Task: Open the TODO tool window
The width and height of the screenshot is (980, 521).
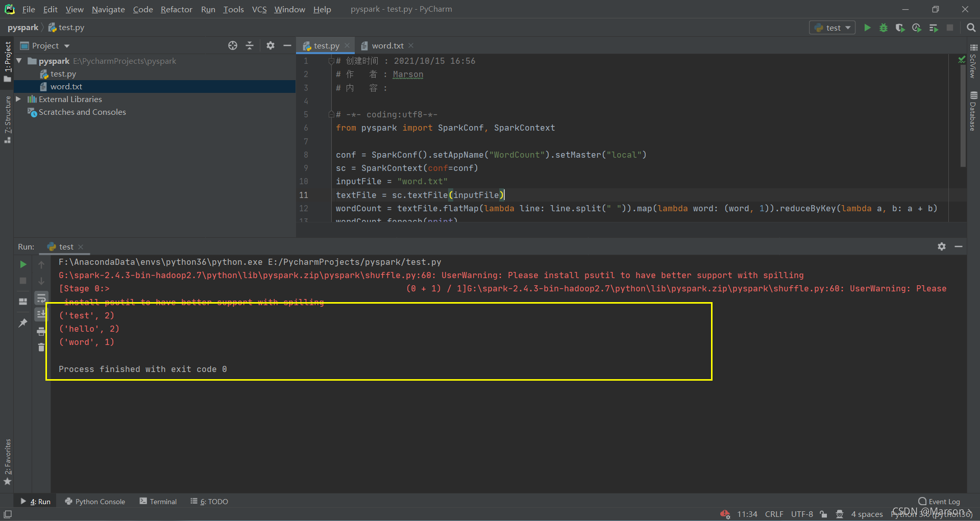Action: [x=209, y=502]
